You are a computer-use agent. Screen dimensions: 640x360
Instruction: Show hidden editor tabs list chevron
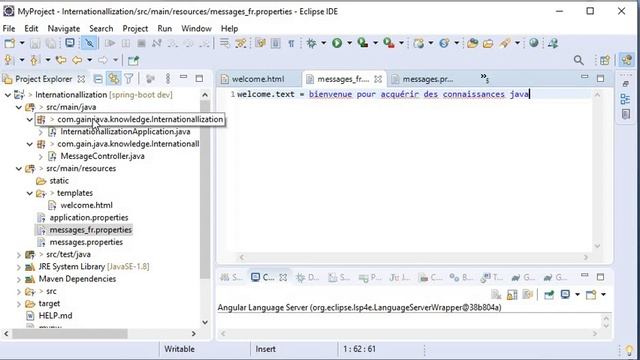tap(484, 78)
